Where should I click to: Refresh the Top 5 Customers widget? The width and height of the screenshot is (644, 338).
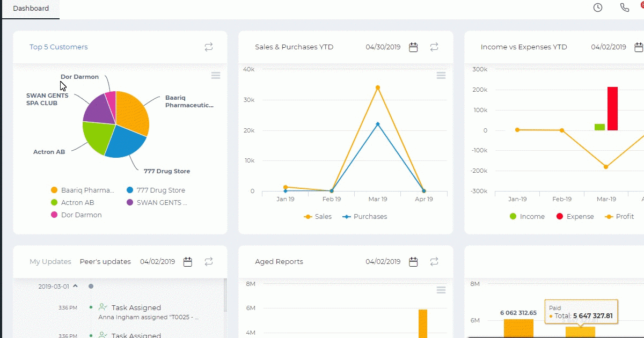(x=209, y=47)
